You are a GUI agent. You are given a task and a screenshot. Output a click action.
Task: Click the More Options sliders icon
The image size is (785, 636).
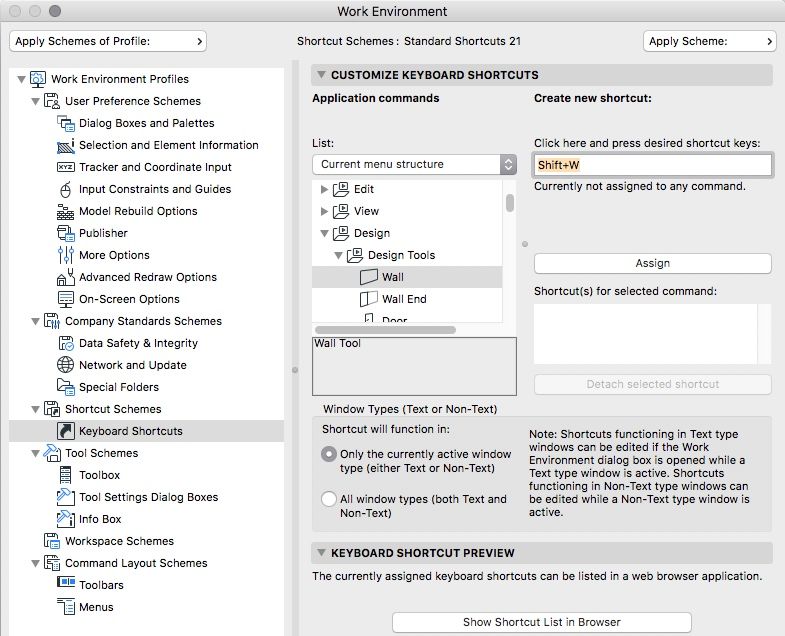click(66, 255)
